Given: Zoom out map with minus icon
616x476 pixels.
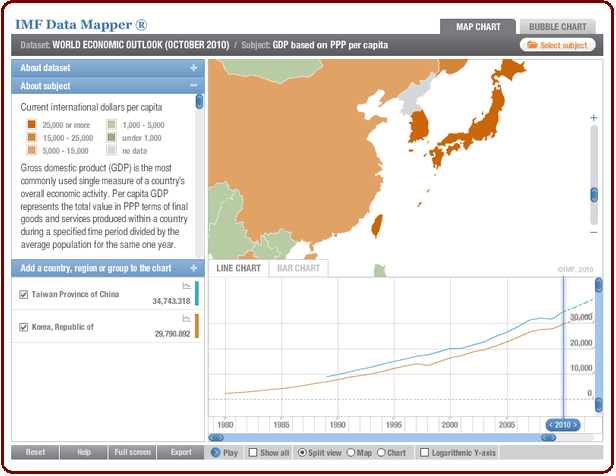Looking at the screenshot, I should click(594, 233).
